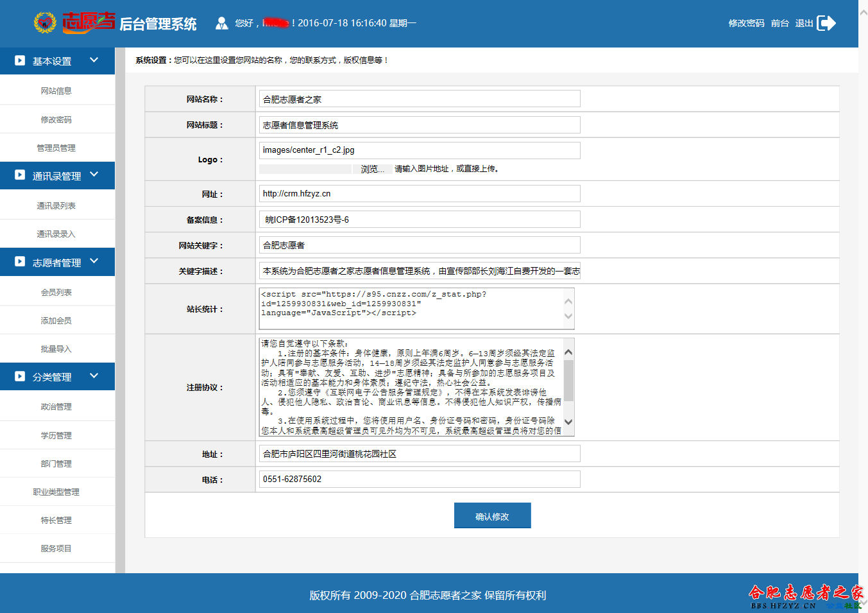
Task: Open 批量导入 in the sidebar
Action: (x=56, y=349)
